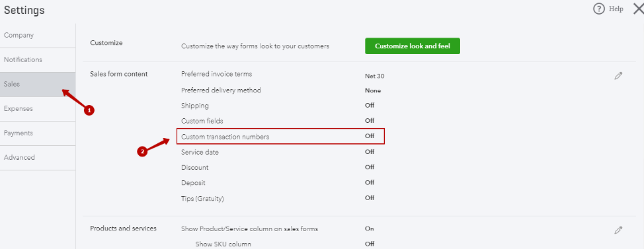Edit Sales form content with pencil icon

[618, 76]
